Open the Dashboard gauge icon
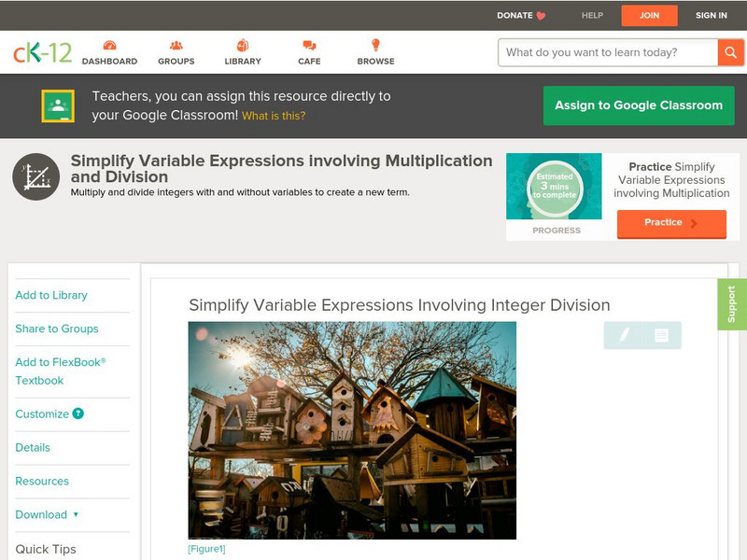Screen dimensions: 747x560 109,45
